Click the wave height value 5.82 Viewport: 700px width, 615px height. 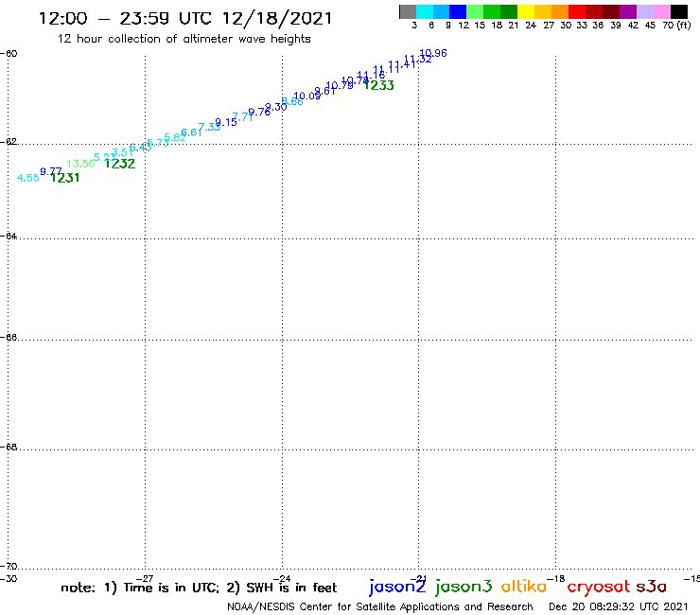[175, 137]
